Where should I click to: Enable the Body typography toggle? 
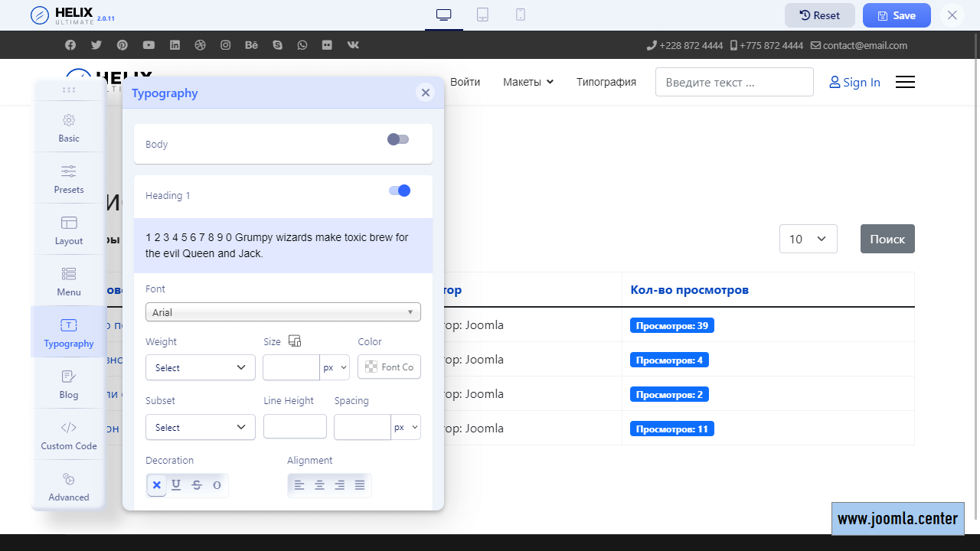[398, 139]
